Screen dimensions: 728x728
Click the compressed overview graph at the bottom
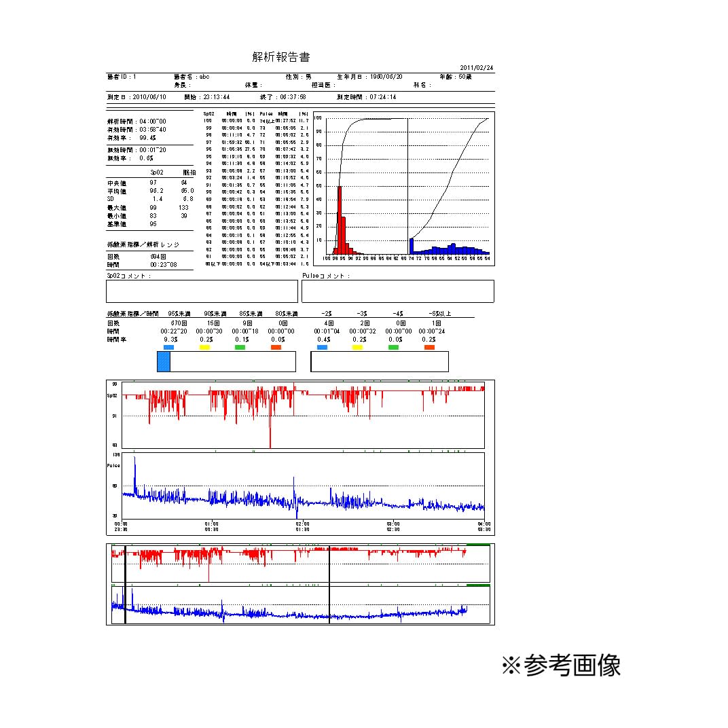click(x=299, y=584)
